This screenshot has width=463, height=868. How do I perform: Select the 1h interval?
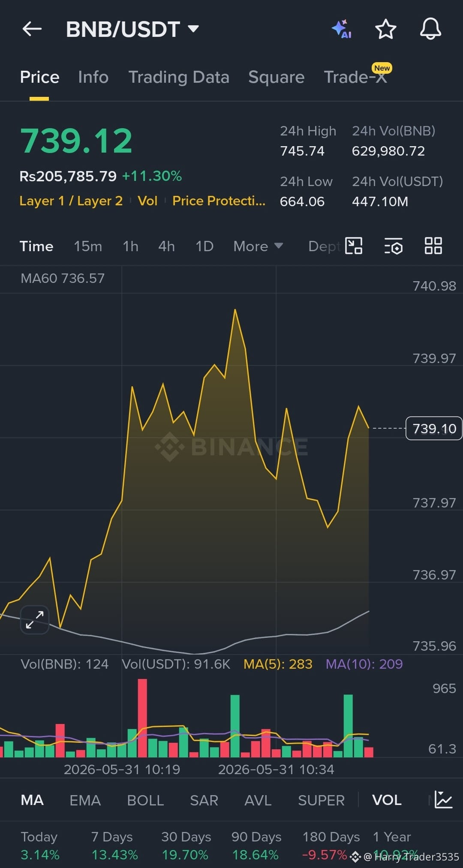click(130, 246)
